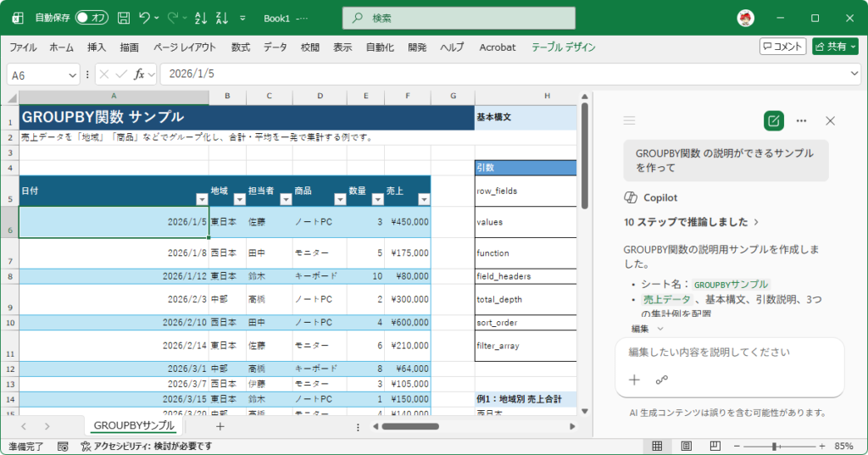Click the Select All corner triangle
The width and height of the screenshot is (868, 455).
[x=12, y=98]
